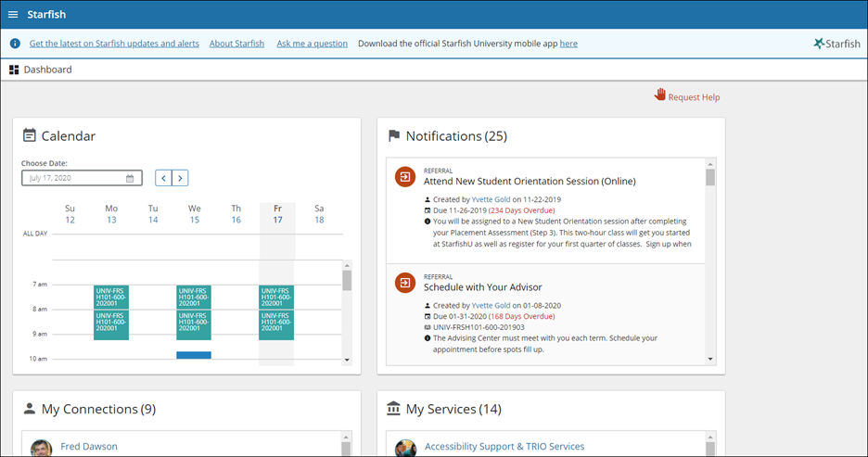Click the 234 Days Overdue text

click(x=521, y=210)
